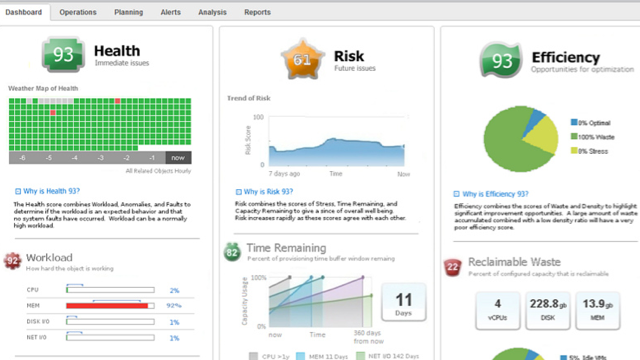Click the Time Remaining 82 badge

click(x=232, y=252)
